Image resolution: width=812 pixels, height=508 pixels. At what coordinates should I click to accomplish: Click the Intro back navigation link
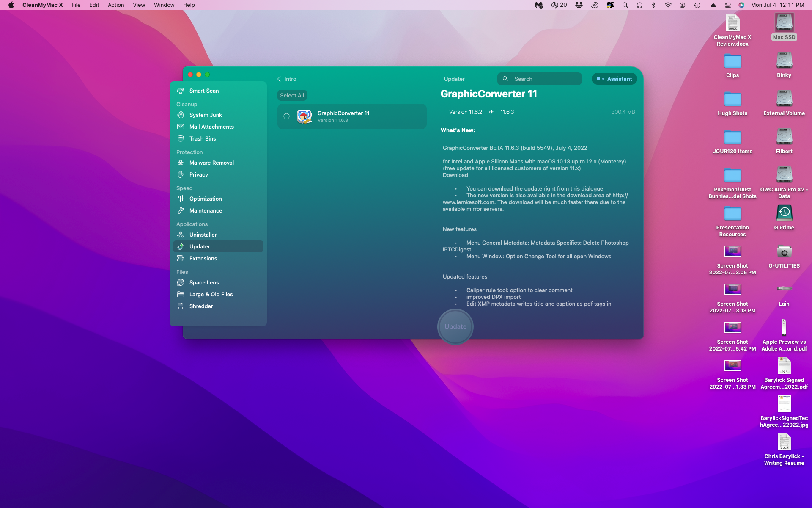(286, 78)
